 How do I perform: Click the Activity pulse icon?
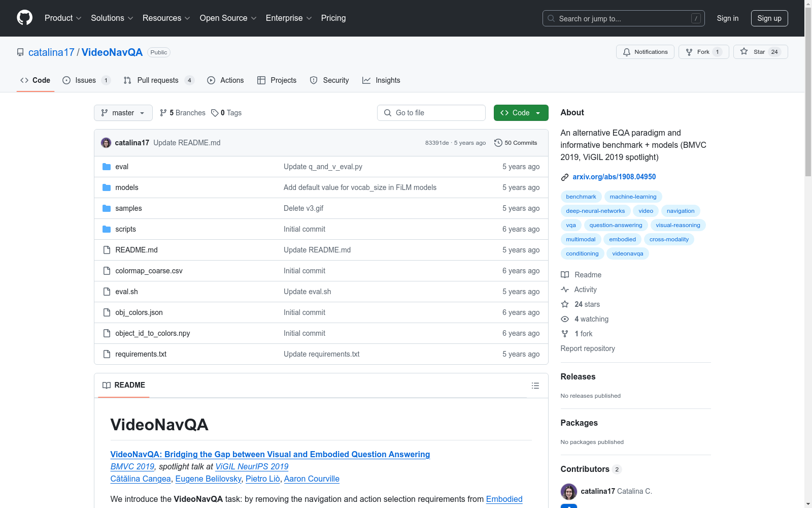tap(565, 290)
